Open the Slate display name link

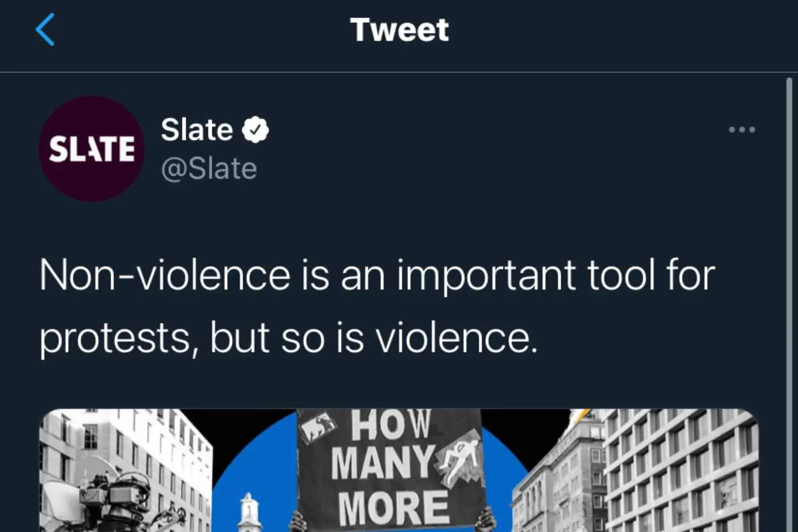pyautogui.click(x=197, y=130)
